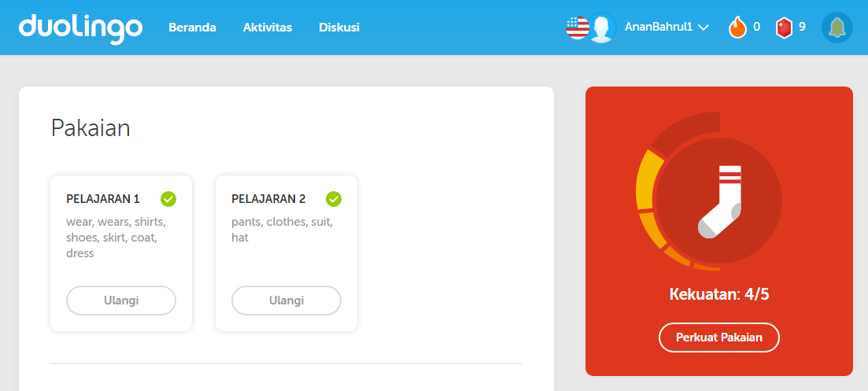
Task: Open the Pelajaran 1 lesson card title
Action: [x=103, y=198]
